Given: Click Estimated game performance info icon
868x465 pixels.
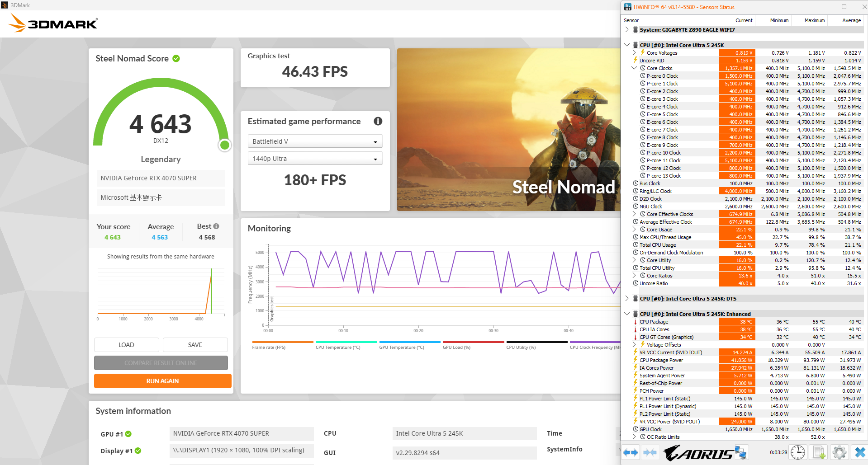Looking at the screenshot, I should coord(378,121).
